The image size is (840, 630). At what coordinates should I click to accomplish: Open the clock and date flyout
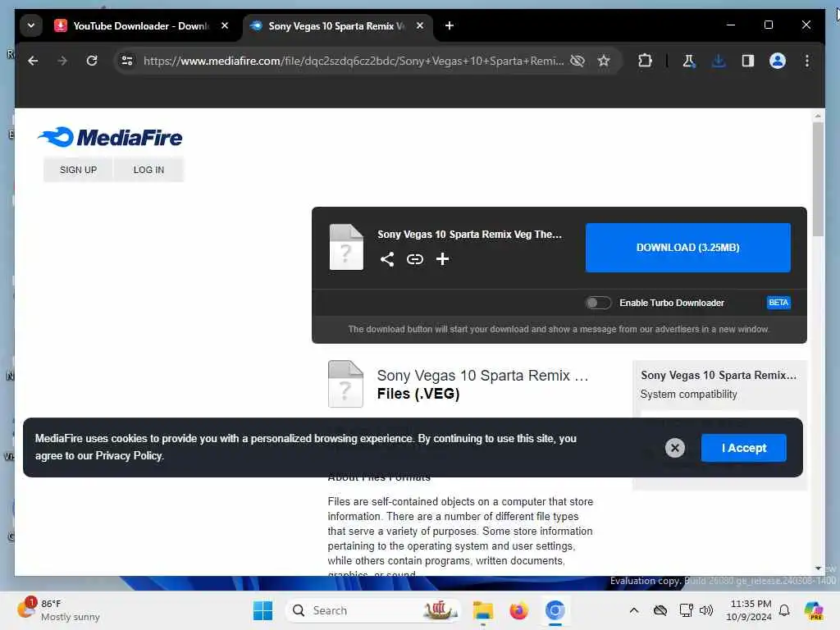[x=749, y=610]
